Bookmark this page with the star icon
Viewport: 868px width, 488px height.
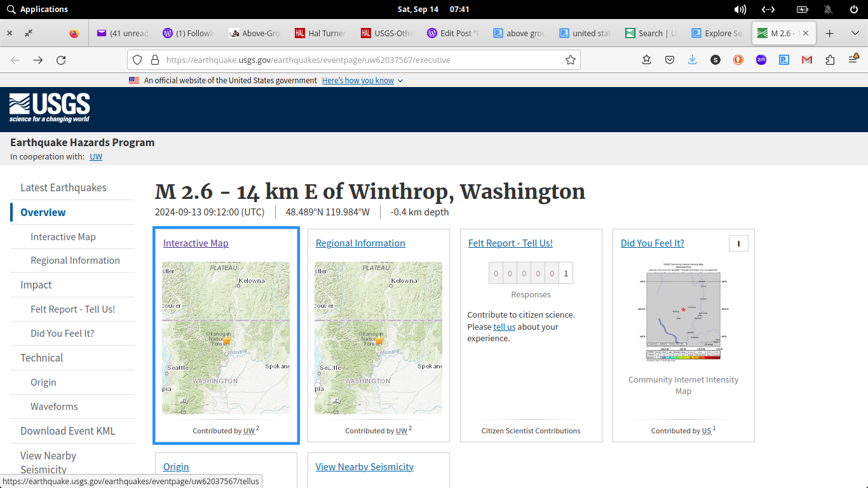click(570, 60)
